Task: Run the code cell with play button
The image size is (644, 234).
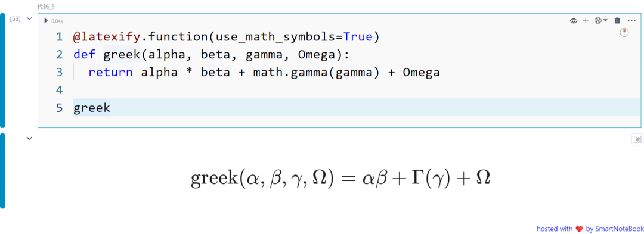Action: [x=45, y=21]
